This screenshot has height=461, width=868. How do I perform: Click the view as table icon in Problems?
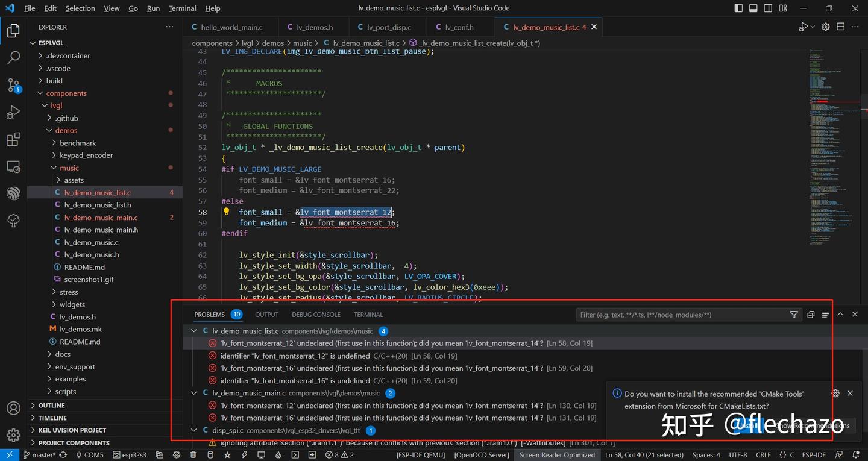(x=825, y=315)
